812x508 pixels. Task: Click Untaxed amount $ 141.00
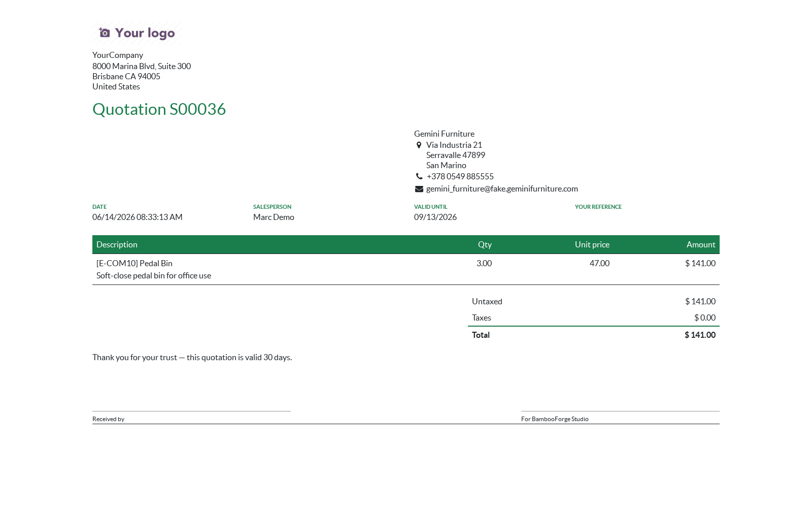700,301
